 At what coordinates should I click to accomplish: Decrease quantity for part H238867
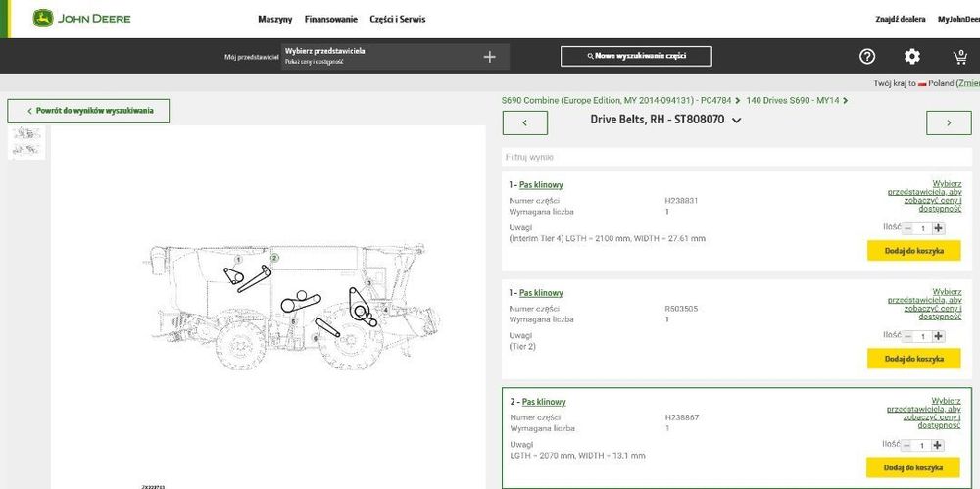(x=906, y=445)
